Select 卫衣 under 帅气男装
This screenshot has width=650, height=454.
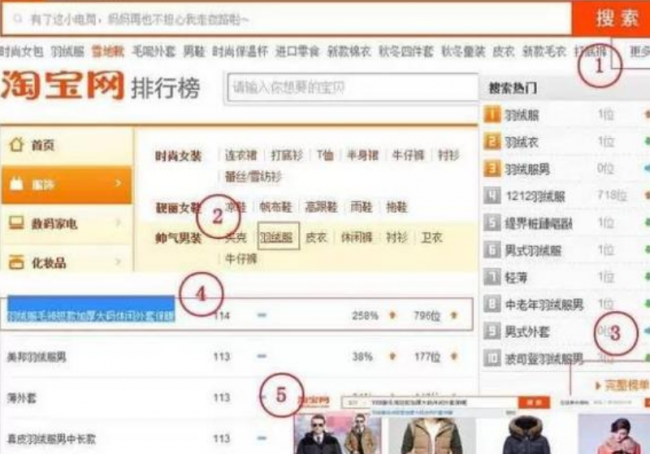pyautogui.click(x=432, y=237)
